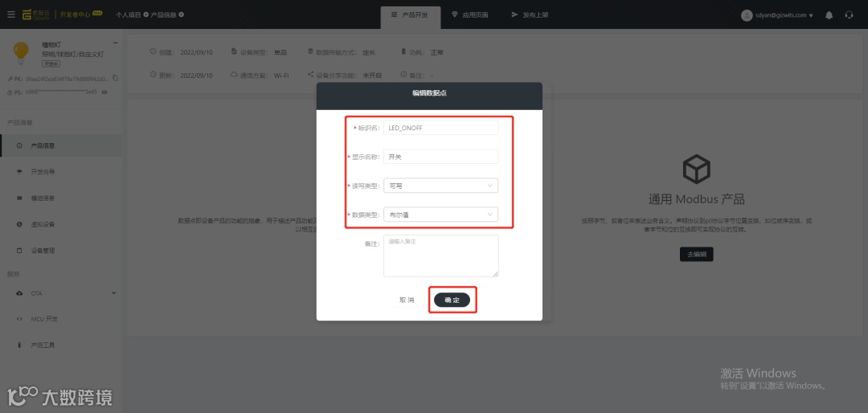Image resolution: width=868 pixels, height=413 pixels.
Task: Switch to the 发布上架 tab
Action: (x=530, y=15)
